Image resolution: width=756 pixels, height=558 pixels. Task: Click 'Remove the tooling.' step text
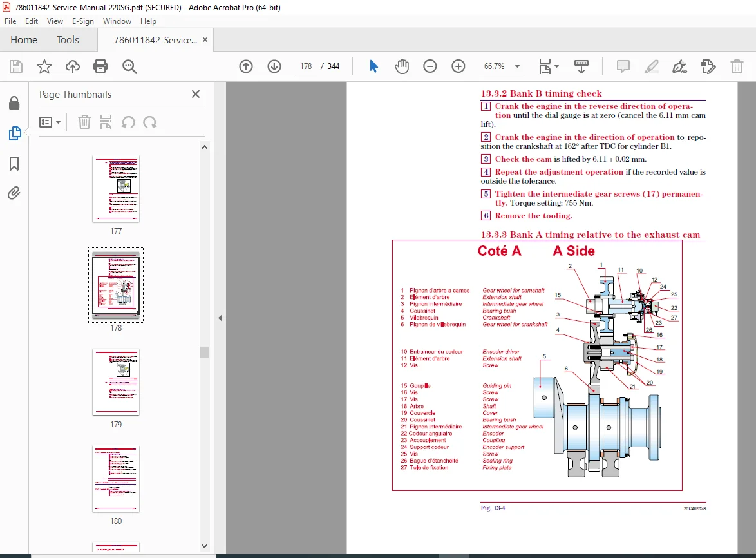[x=533, y=216]
